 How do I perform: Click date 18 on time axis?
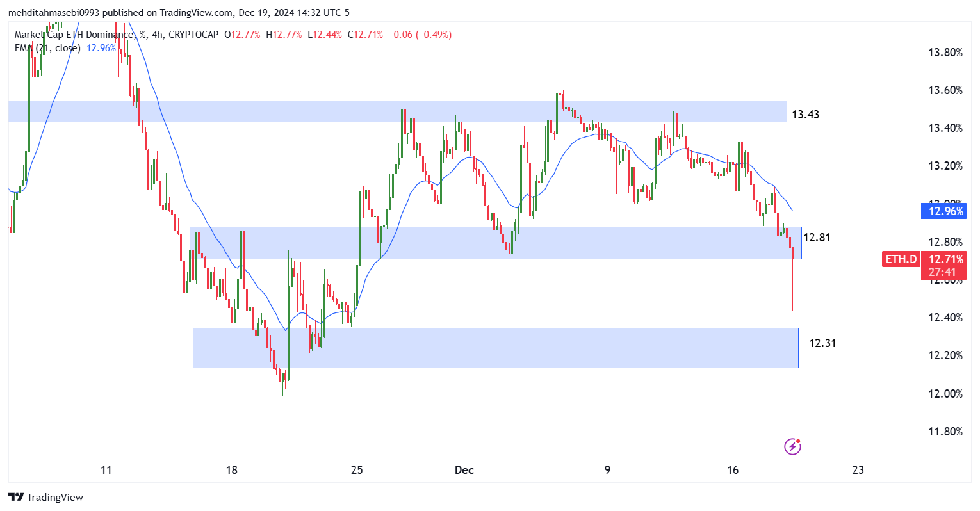click(x=232, y=470)
